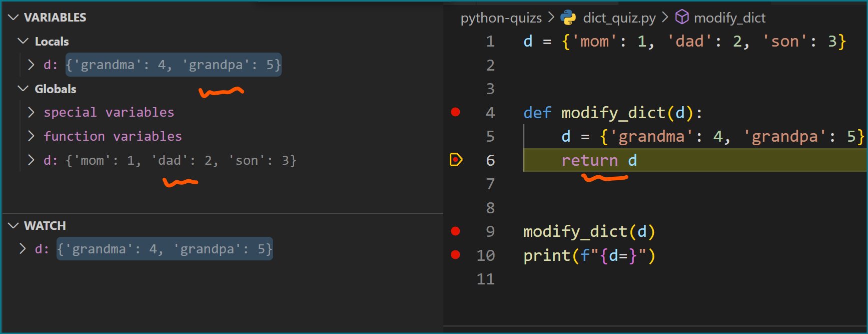The height and width of the screenshot is (334, 868).
Task: Click 'mom' key on line 1
Action: tap(595, 41)
